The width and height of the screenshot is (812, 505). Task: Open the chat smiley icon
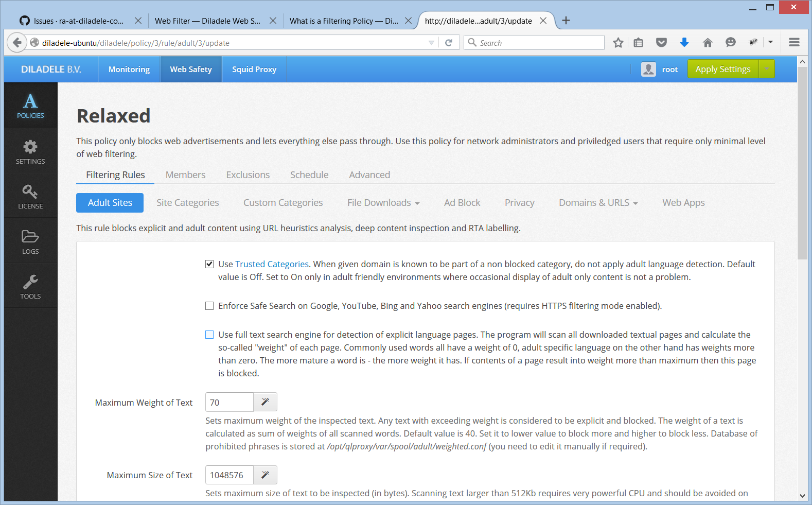730,43
